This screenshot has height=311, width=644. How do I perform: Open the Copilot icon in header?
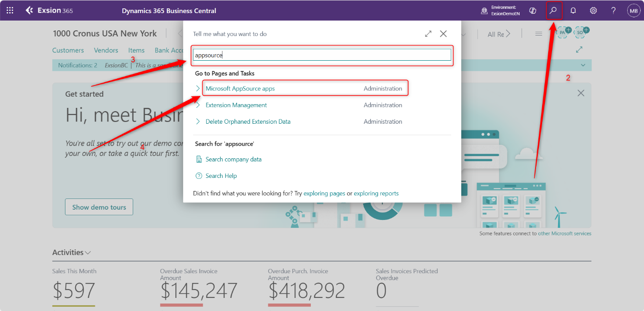point(532,10)
